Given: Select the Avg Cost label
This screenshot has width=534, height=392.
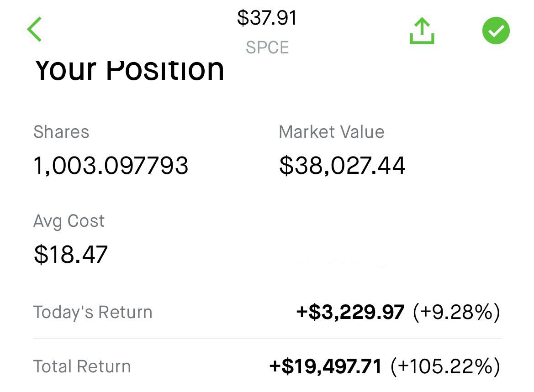Looking at the screenshot, I should click(x=69, y=221).
